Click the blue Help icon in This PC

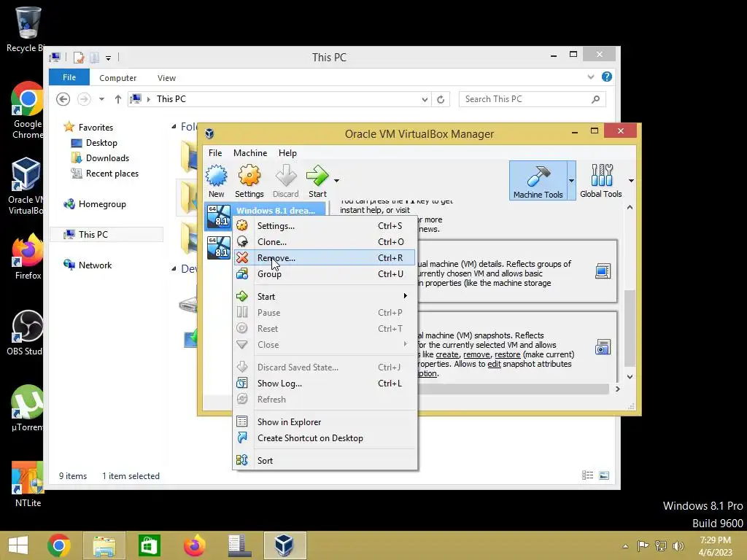(606, 77)
